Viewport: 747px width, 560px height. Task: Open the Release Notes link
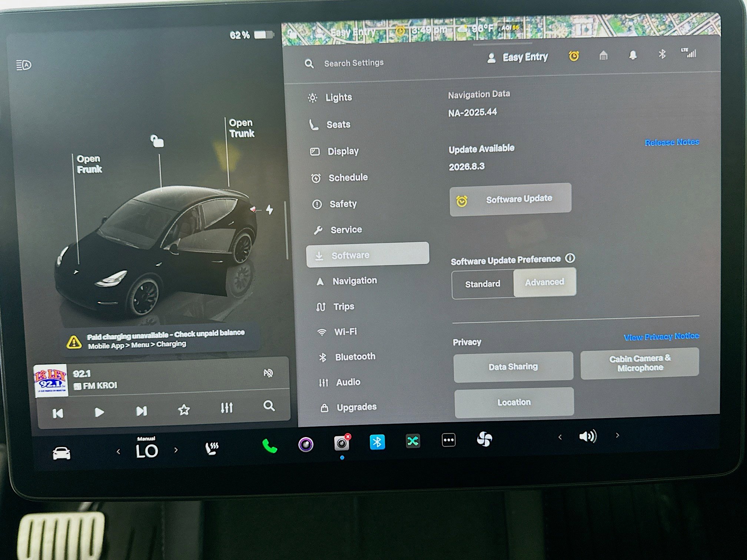(672, 142)
